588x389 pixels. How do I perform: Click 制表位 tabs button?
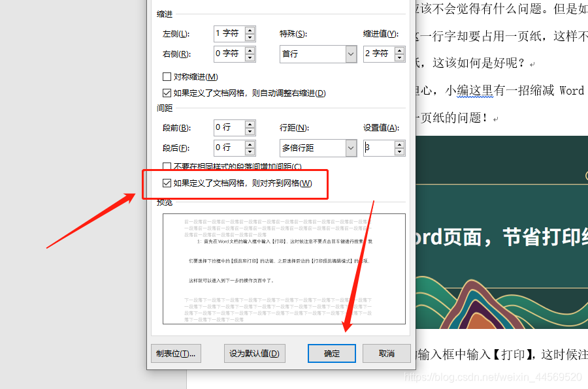click(x=176, y=353)
